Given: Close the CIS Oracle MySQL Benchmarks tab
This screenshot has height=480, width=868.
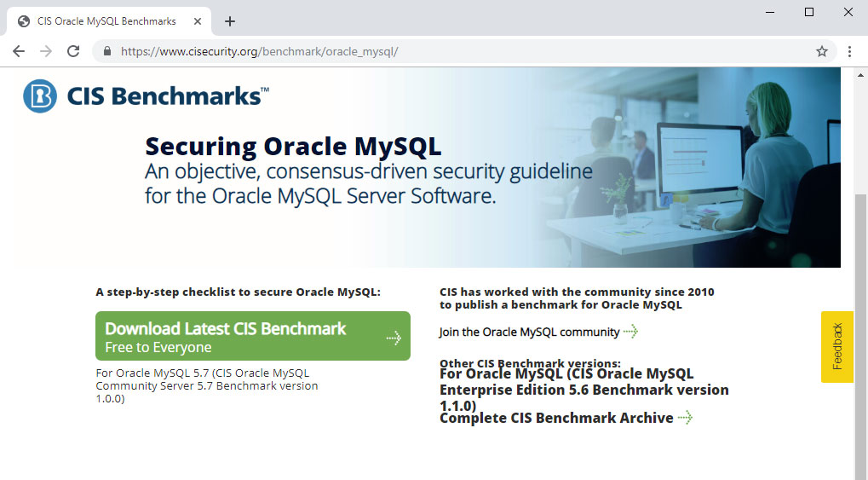Looking at the screenshot, I should pyautogui.click(x=198, y=21).
